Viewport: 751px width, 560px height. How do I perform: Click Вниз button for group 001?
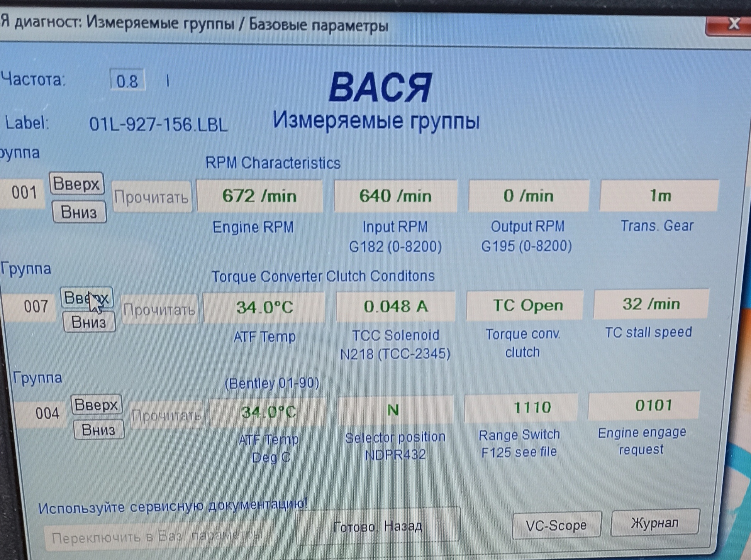(79, 212)
